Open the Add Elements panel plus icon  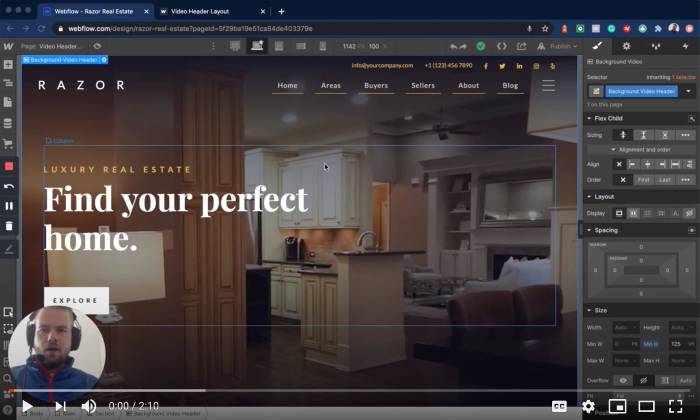click(8, 65)
